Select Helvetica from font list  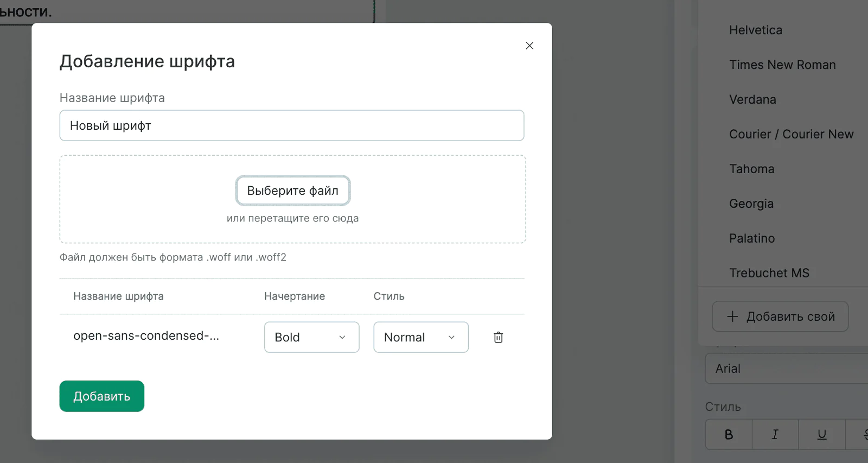click(x=756, y=30)
